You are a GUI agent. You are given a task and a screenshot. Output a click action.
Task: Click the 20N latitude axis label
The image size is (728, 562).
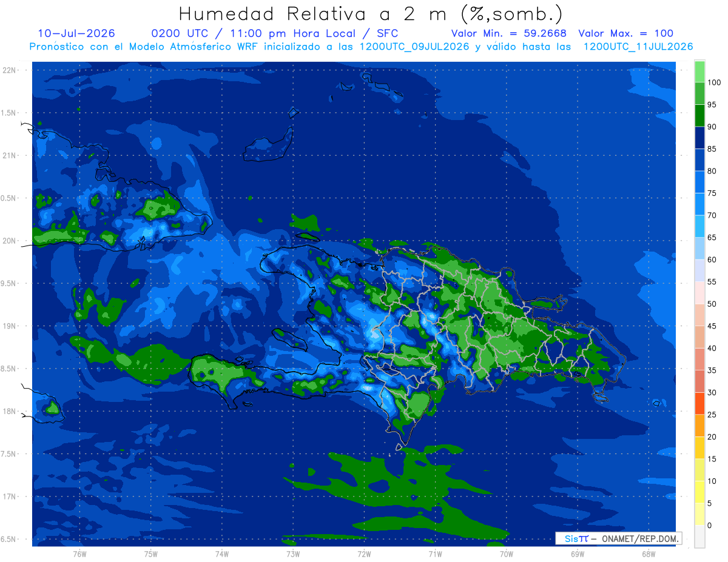(x=10, y=241)
